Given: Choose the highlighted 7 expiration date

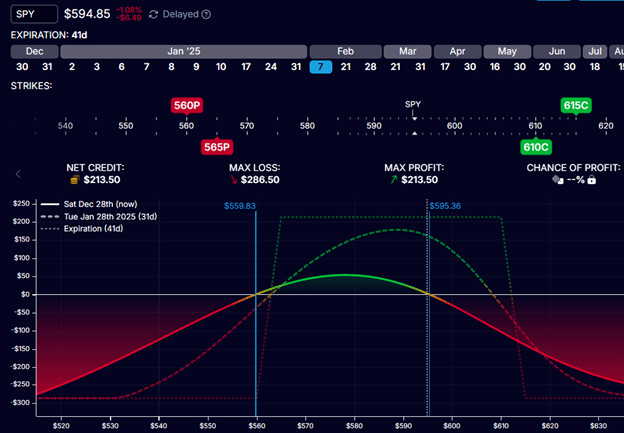Looking at the screenshot, I should coord(321,66).
